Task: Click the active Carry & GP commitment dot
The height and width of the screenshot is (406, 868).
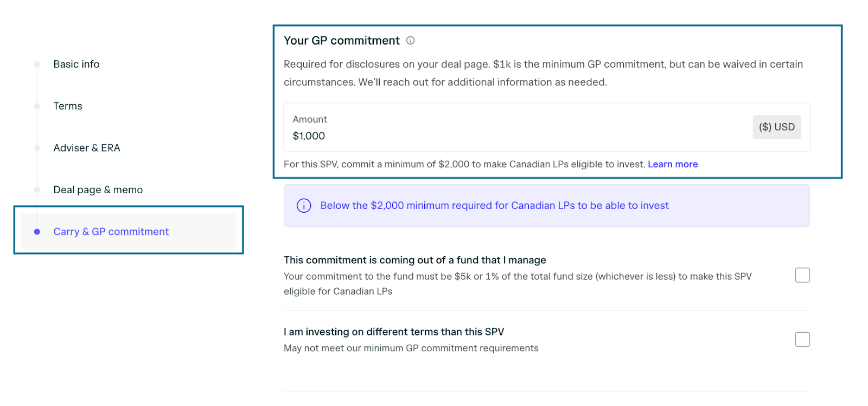Action: [37, 232]
